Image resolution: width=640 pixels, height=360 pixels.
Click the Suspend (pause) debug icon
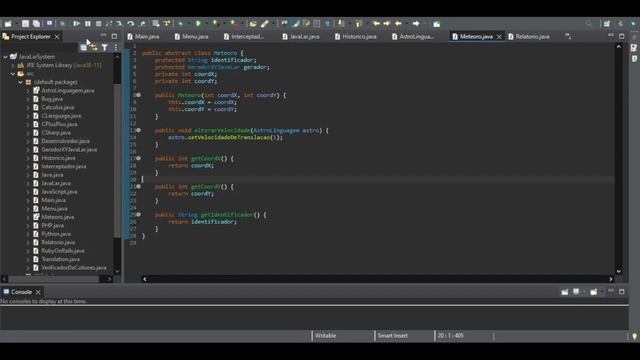[x=88, y=24]
